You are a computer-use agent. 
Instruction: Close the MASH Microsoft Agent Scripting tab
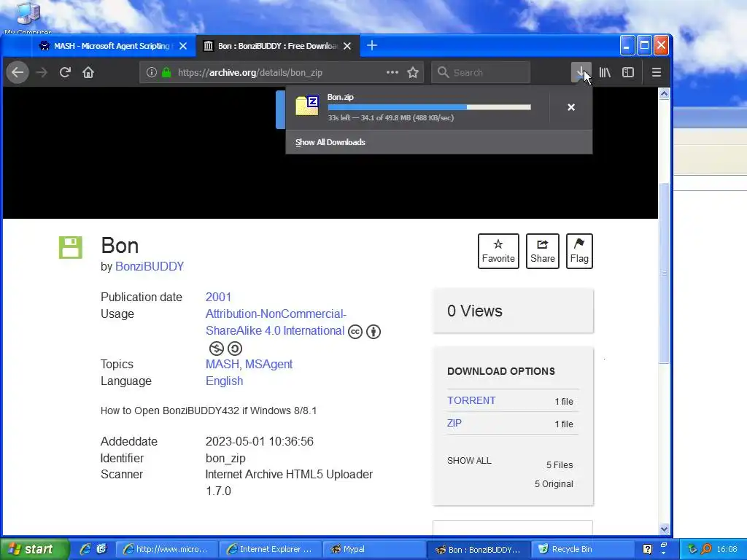click(x=183, y=46)
